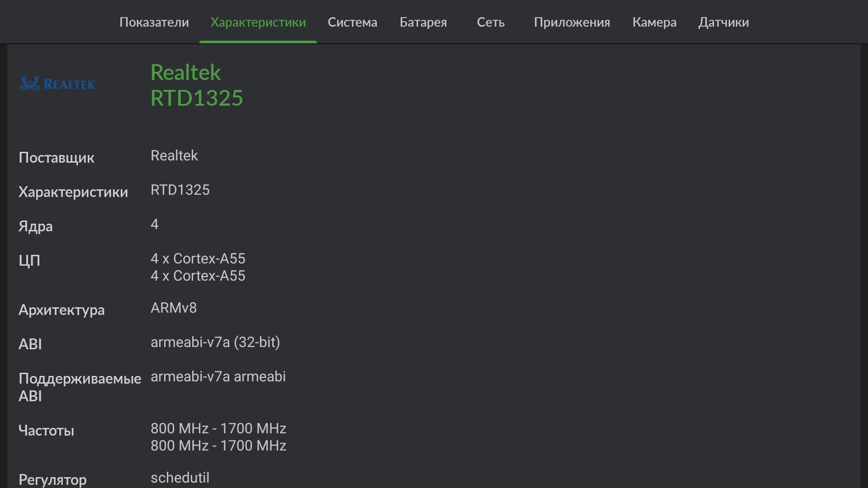The width and height of the screenshot is (868, 488).
Task: Click the 800 MHz - 1700 MHz frequency
Action: point(218,429)
